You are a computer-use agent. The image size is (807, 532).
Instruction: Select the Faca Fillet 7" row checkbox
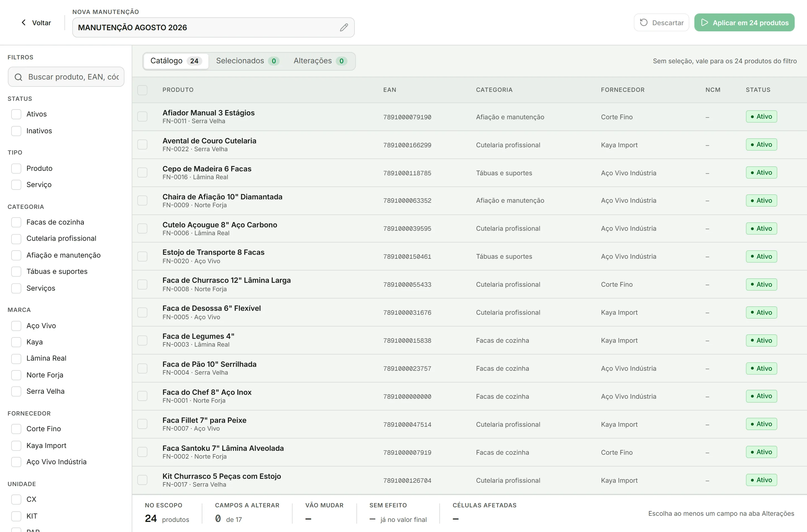click(x=142, y=424)
